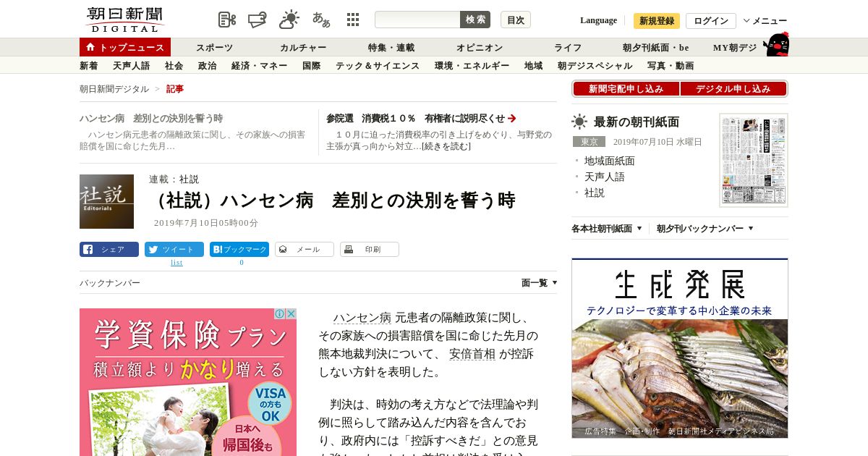Select 天声人語 in sub navigation
The height and width of the screenshot is (456, 868).
132,66
